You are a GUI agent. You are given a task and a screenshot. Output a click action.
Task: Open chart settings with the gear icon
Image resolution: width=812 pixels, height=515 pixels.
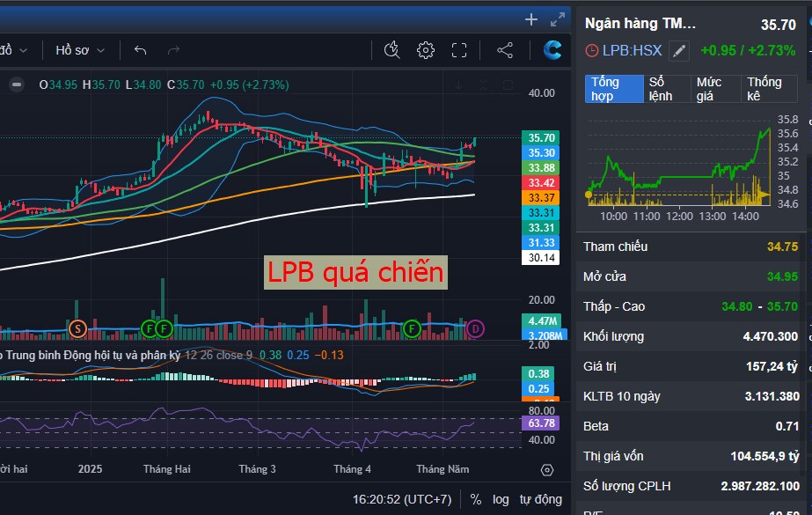click(x=426, y=50)
